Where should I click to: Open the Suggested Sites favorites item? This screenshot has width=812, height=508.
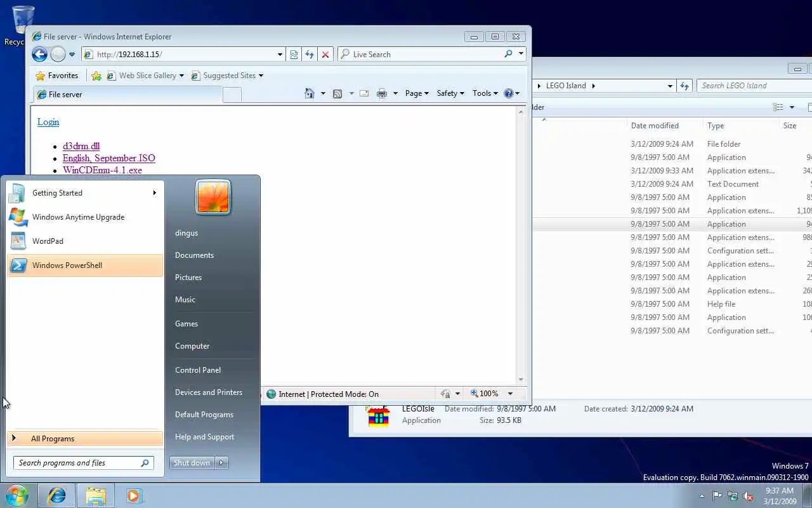coord(227,76)
